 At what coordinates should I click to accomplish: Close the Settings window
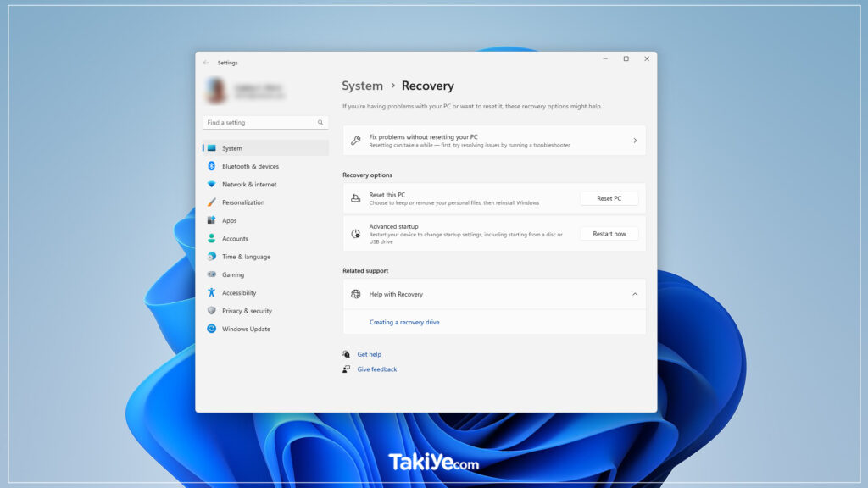pos(647,58)
